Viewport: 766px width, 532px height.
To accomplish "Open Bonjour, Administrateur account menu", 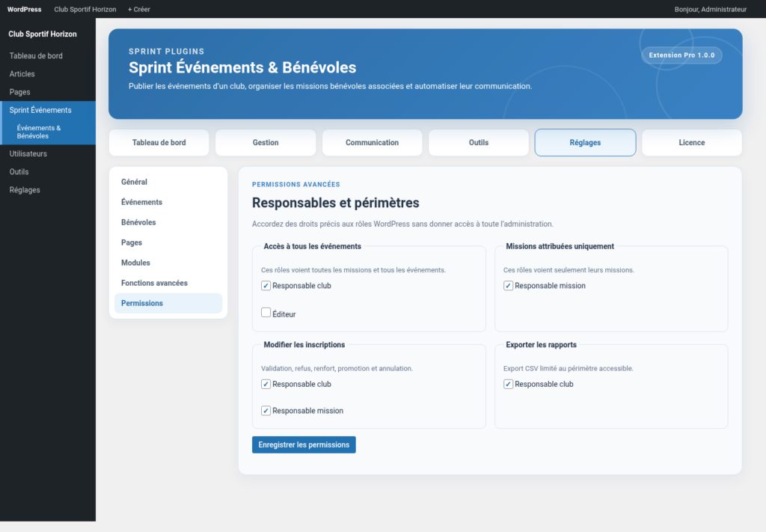I will [711, 9].
